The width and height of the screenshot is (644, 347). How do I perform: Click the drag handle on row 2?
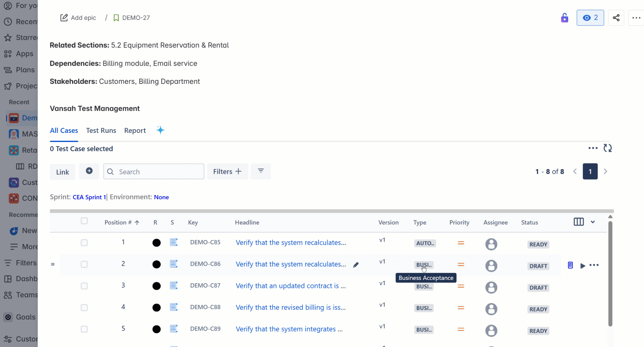pyautogui.click(x=53, y=264)
